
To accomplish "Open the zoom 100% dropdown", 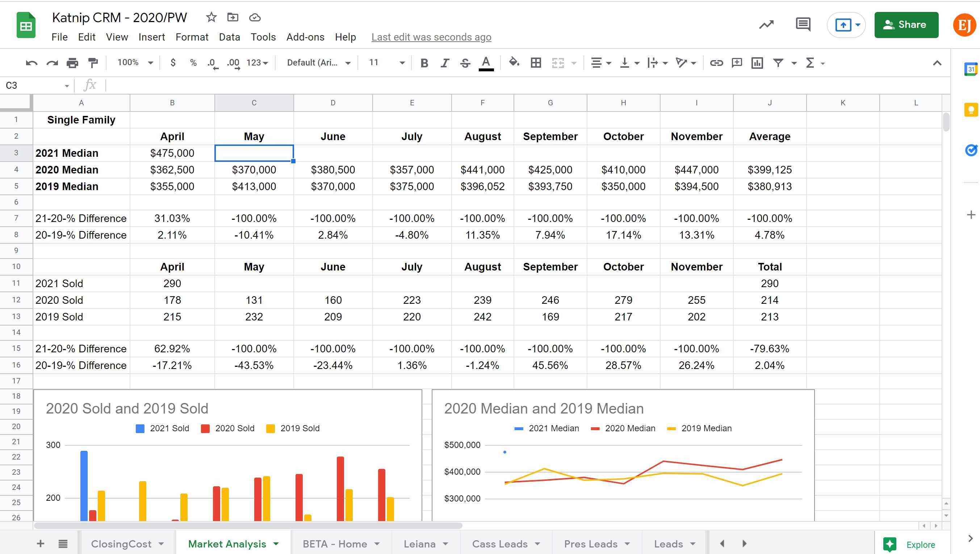I will (x=135, y=63).
